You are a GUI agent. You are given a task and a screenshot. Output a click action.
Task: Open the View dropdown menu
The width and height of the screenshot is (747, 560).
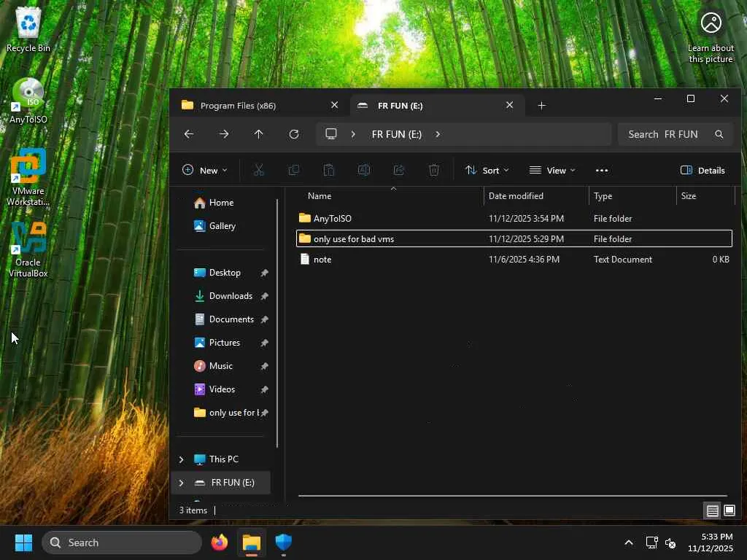pyautogui.click(x=552, y=171)
